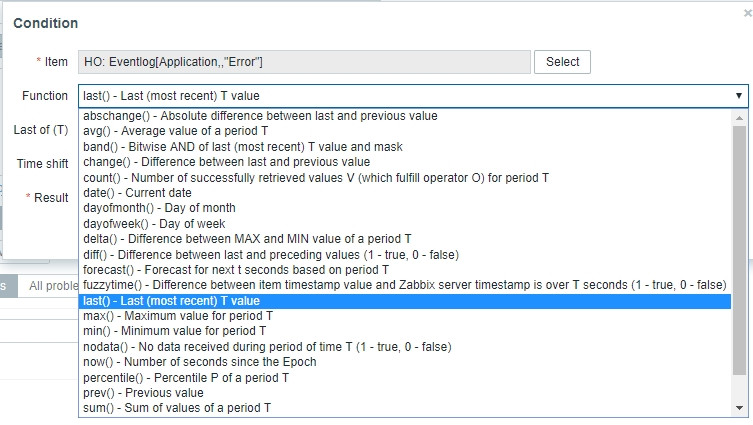Pick band() bitwise AND option
Image resolution: width=753 pixels, height=425 pixels.
point(404,146)
